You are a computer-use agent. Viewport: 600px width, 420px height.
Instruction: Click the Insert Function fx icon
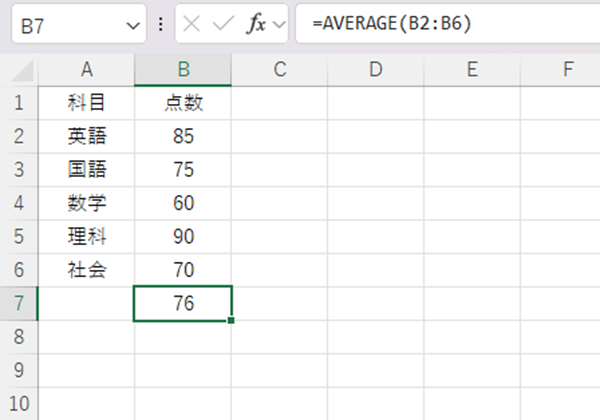(x=257, y=25)
